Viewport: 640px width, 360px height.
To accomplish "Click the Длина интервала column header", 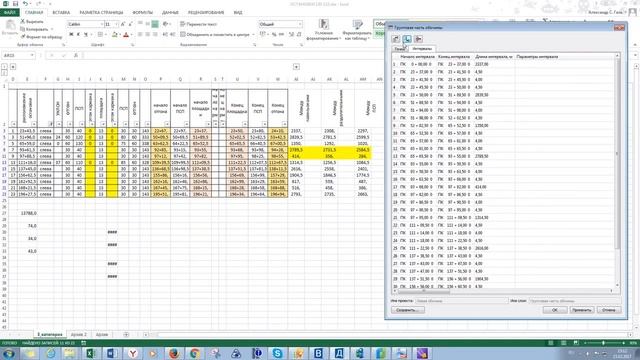I will [x=494, y=57].
